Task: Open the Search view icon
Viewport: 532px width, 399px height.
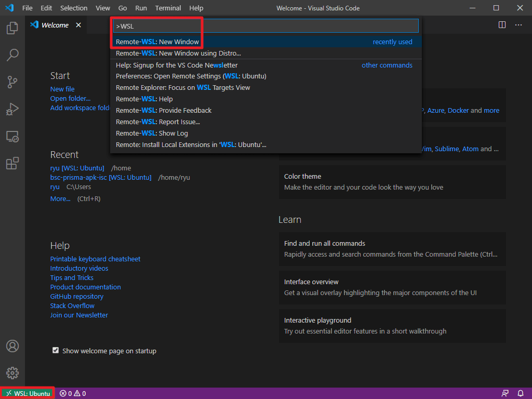Action: coord(12,55)
